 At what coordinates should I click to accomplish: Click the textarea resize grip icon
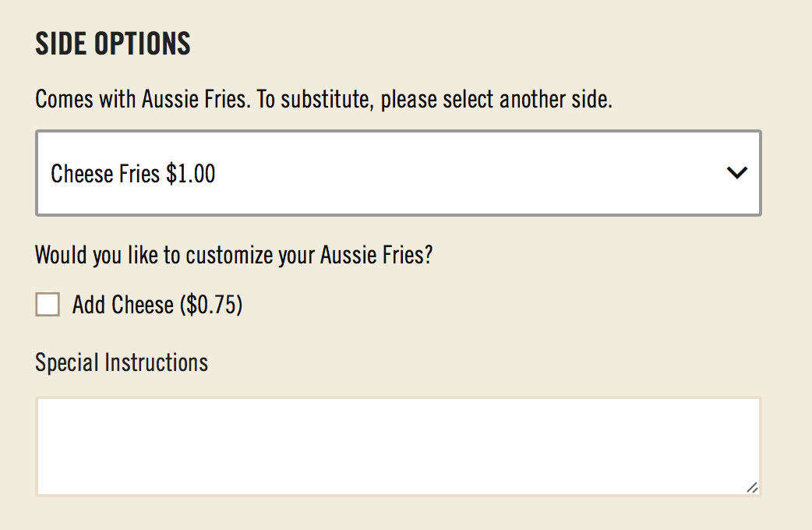tap(751, 487)
